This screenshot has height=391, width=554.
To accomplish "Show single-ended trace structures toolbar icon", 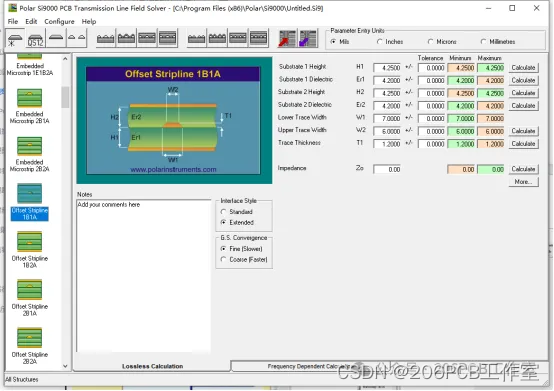I will [x=56, y=38].
